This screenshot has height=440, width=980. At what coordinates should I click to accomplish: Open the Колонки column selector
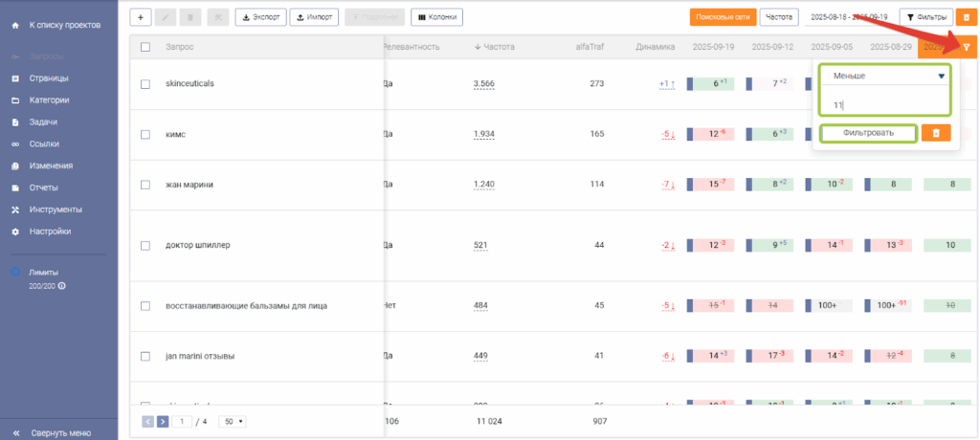click(x=437, y=16)
